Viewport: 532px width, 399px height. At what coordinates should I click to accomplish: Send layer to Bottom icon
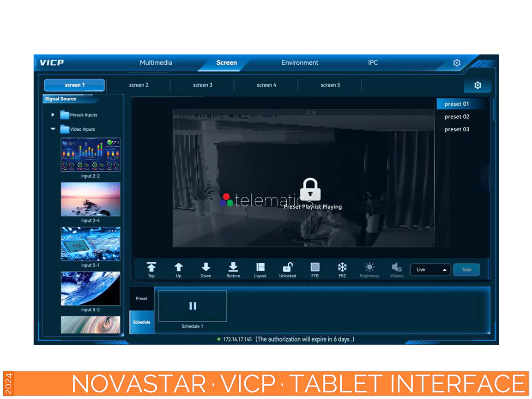tap(233, 267)
